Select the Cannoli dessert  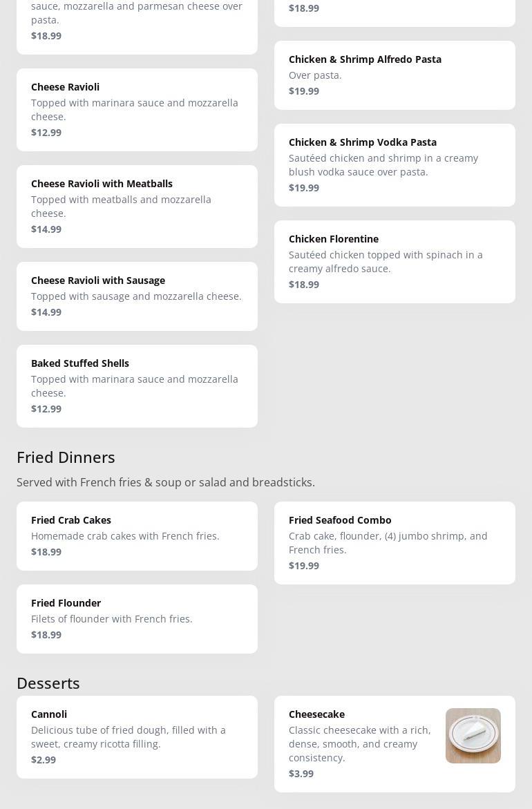click(137, 736)
